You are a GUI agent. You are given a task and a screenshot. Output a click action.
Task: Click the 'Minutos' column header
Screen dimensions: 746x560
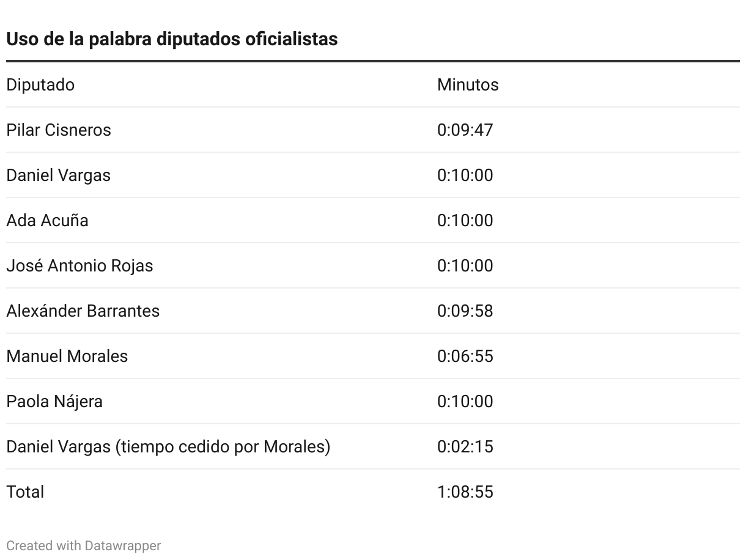[468, 84]
